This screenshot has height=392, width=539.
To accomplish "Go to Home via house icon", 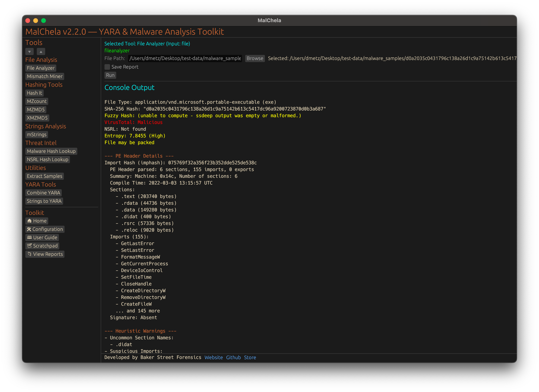I will [x=37, y=221].
